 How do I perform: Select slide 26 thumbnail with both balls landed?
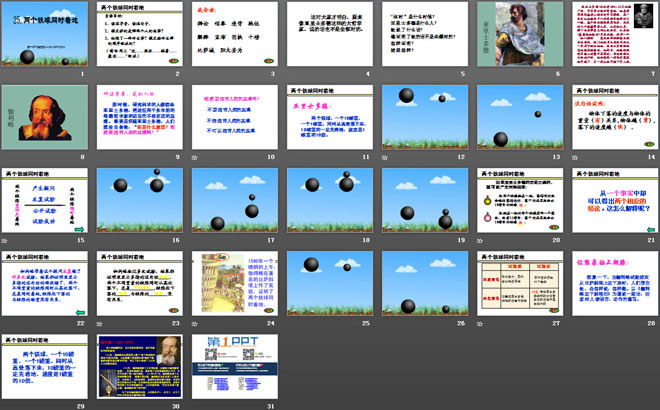[x=425, y=283]
